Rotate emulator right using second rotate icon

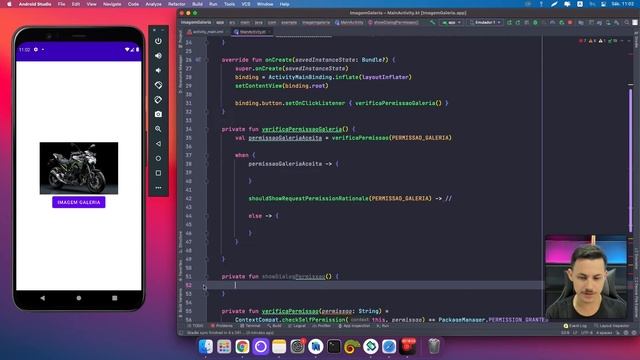[x=158, y=100]
